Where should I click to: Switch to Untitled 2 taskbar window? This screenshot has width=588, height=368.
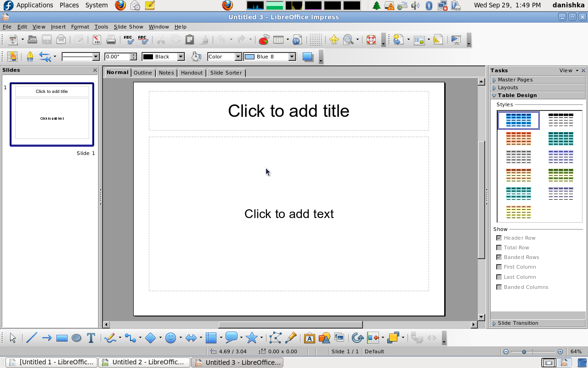tap(144, 362)
